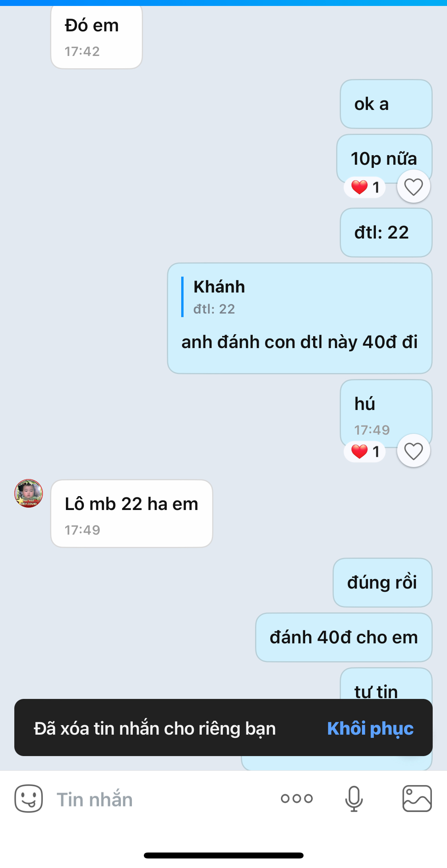This screenshot has width=447, height=868.
Task: Open the image gallery picker icon
Action: coord(417,799)
